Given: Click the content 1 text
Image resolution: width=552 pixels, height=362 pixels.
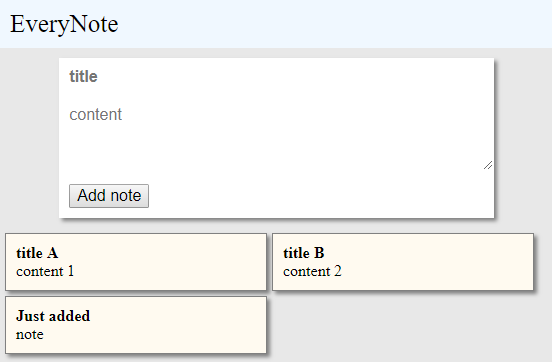Looking at the screenshot, I should [x=45, y=271].
